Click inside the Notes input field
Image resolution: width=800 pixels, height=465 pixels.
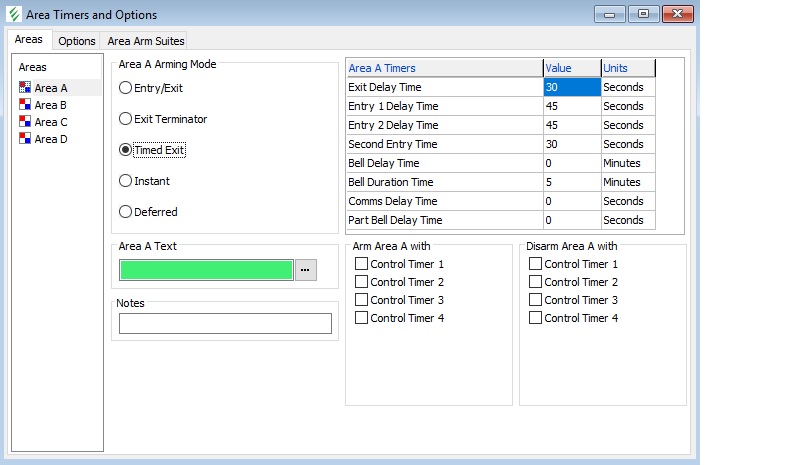(x=224, y=323)
